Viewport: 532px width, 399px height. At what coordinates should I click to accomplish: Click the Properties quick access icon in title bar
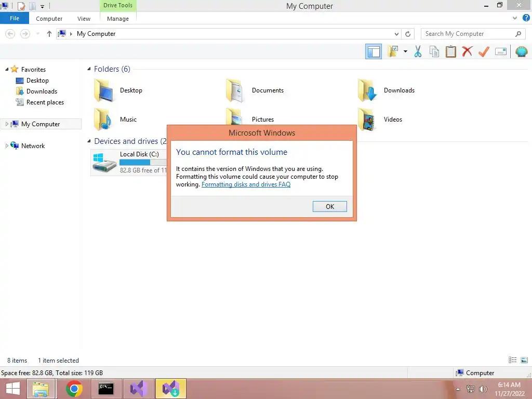tap(21, 6)
